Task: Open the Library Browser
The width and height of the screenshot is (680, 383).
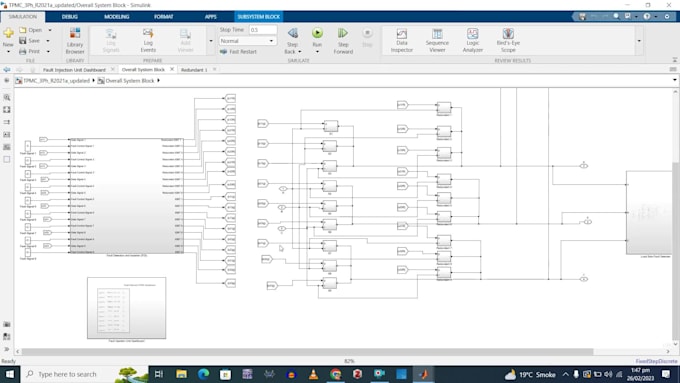Action: tap(75, 41)
